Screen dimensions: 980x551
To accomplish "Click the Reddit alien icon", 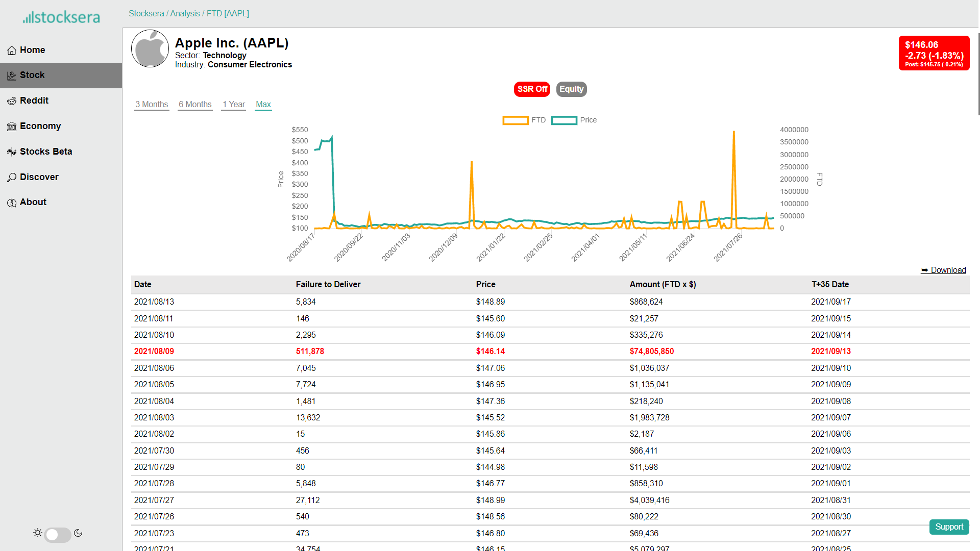I will click(x=12, y=101).
